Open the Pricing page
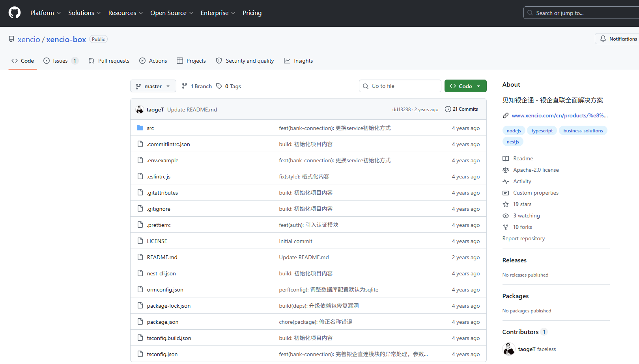This screenshot has height=364, width=639. 252,13
